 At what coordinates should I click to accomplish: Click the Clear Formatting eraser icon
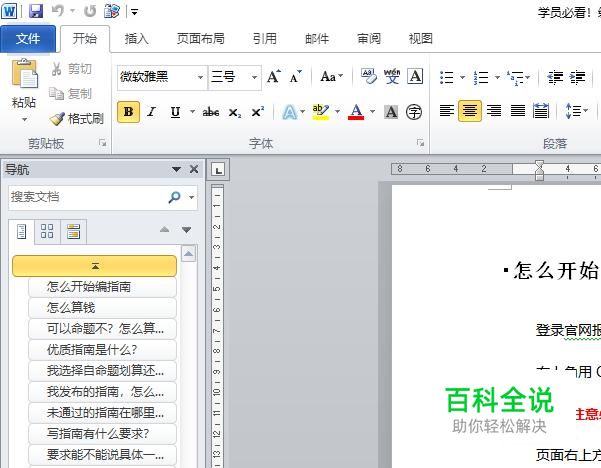(x=368, y=76)
